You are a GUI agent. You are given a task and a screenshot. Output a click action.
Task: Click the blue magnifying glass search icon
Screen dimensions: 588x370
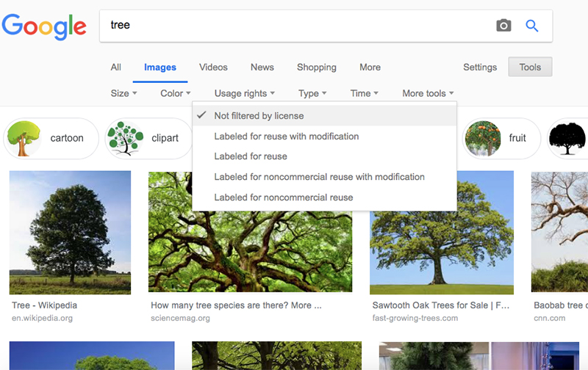532,26
